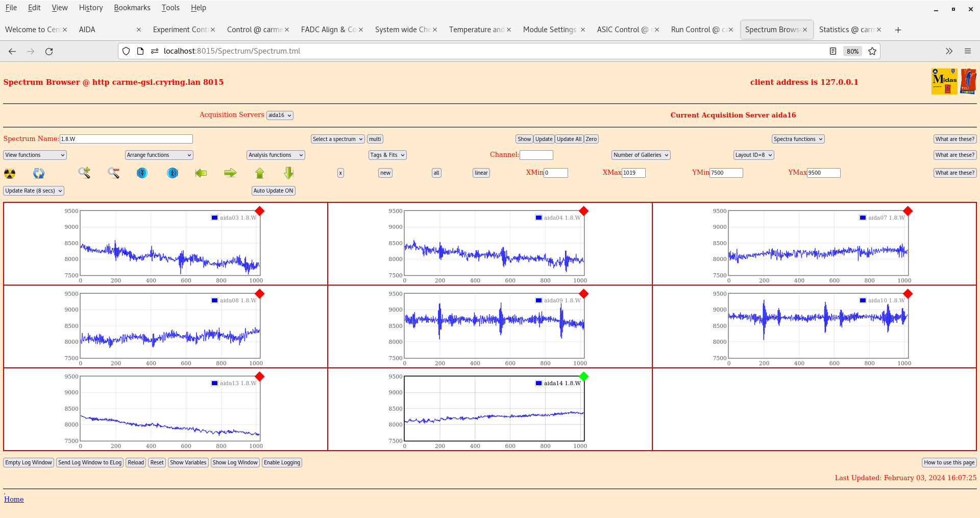Viewport: 980px width, 518px height.
Task: Click the zoom out magnifier icon
Action: pyautogui.click(x=113, y=173)
